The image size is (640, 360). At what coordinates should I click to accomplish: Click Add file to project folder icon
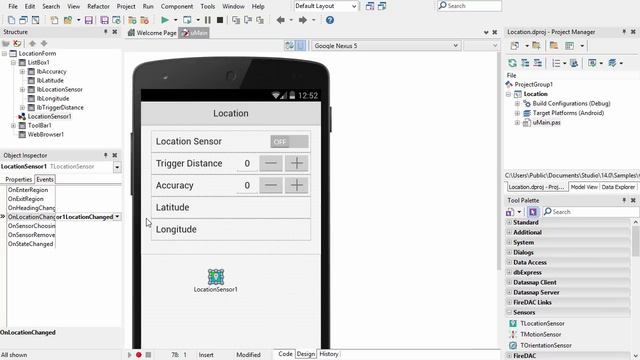coord(132,20)
